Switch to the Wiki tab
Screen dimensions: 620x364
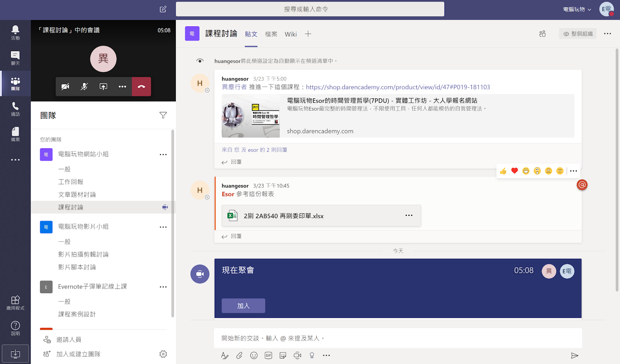click(290, 34)
